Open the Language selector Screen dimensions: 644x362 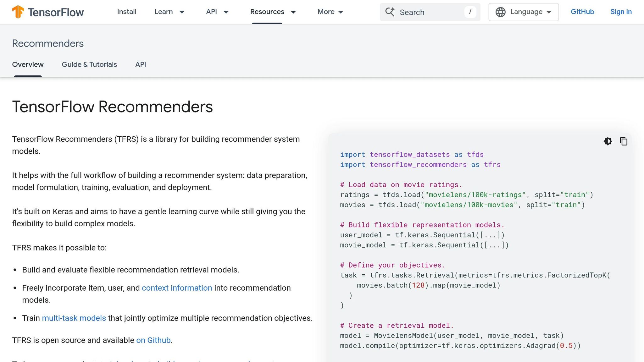(523, 12)
